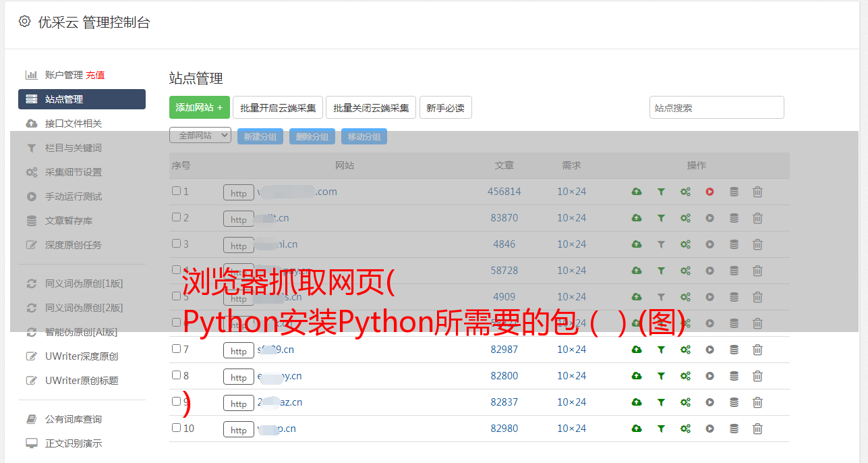Click play icon in the 82800 row

pyautogui.click(x=710, y=376)
